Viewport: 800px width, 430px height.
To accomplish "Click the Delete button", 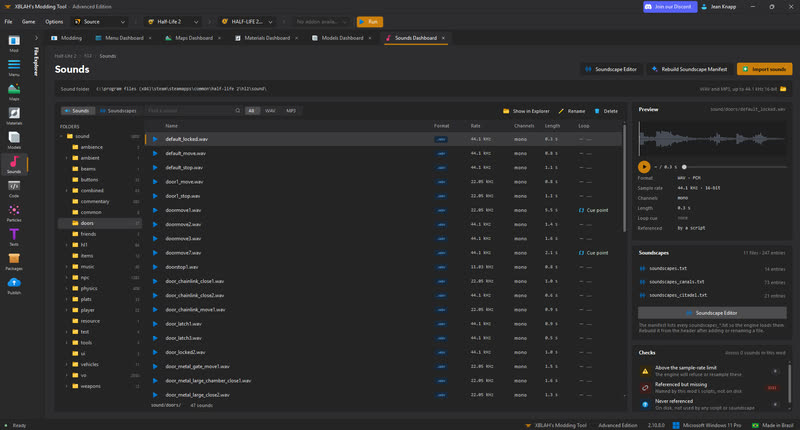I will pyautogui.click(x=606, y=111).
